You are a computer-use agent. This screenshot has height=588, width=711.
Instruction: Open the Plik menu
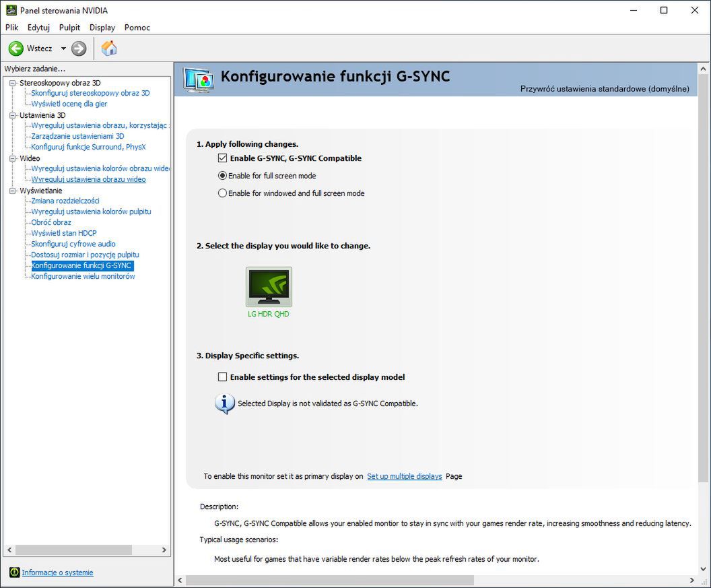point(12,27)
